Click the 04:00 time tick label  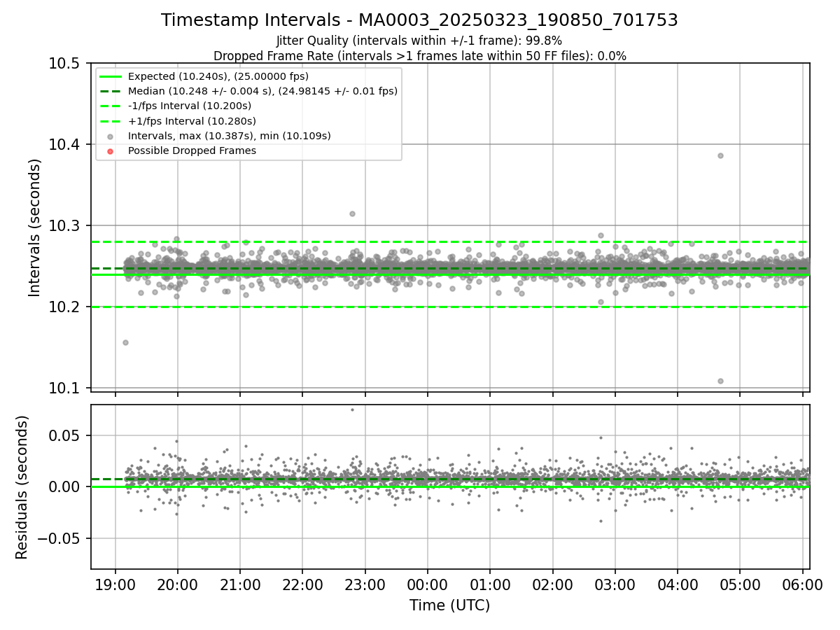678,584
